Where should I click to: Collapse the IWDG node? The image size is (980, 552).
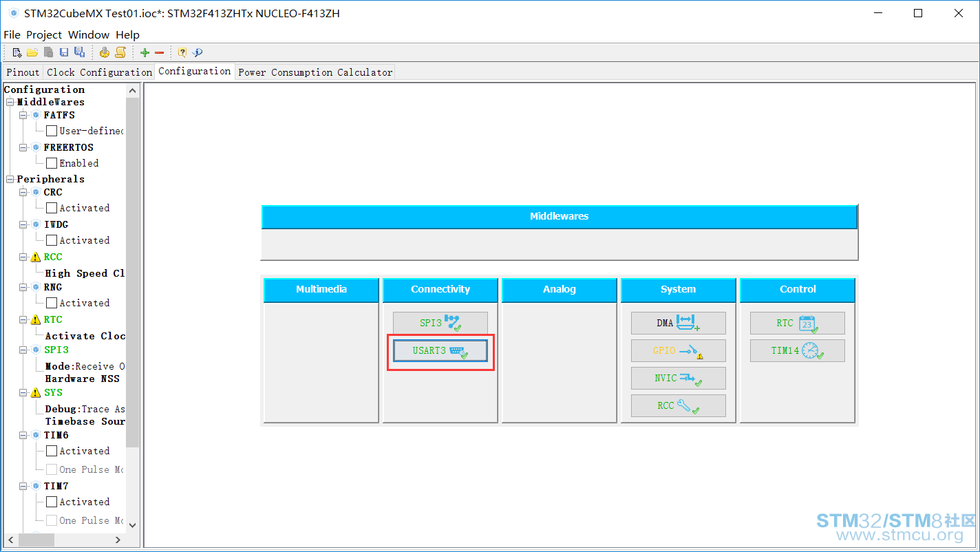pos(23,224)
